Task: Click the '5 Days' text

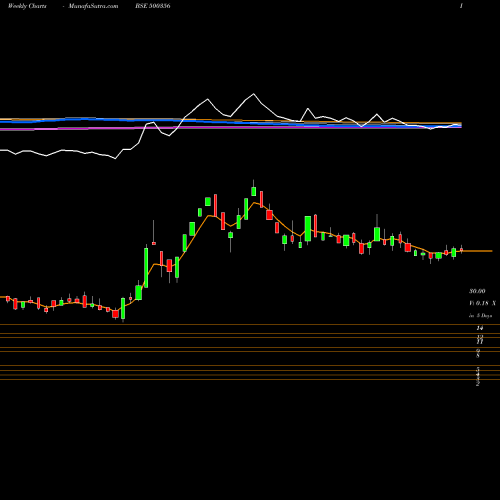Action: (x=484, y=315)
